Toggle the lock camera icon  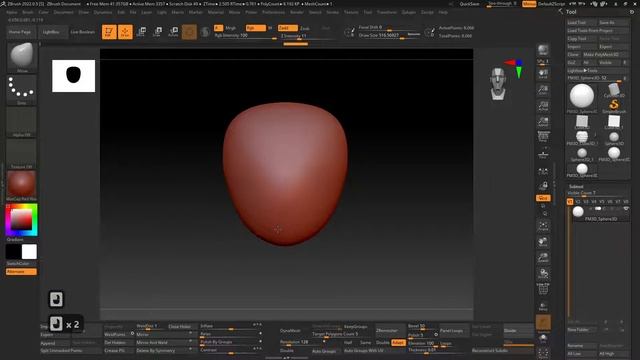(543, 186)
